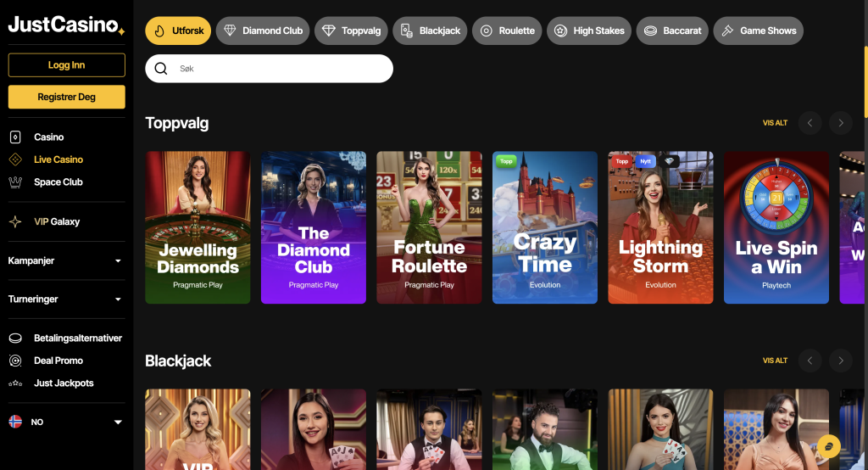Click the VIP Galaxy star icon
868x470 pixels.
pyautogui.click(x=15, y=221)
